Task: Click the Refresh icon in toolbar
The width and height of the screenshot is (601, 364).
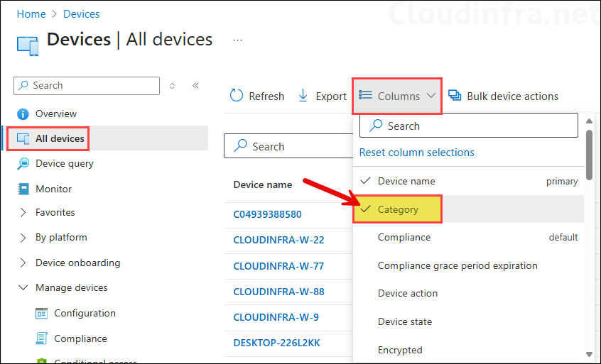Action: click(237, 96)
